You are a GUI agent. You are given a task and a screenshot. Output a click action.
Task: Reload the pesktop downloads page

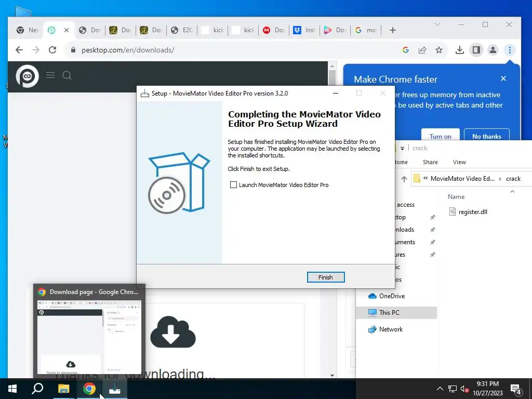pyautogui.click(x=52, y=50)
